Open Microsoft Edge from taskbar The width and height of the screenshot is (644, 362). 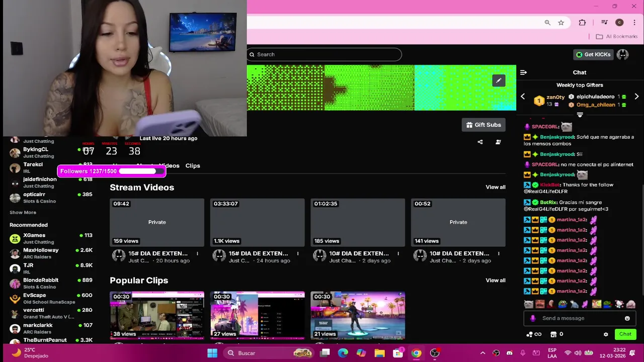(343, 353)
